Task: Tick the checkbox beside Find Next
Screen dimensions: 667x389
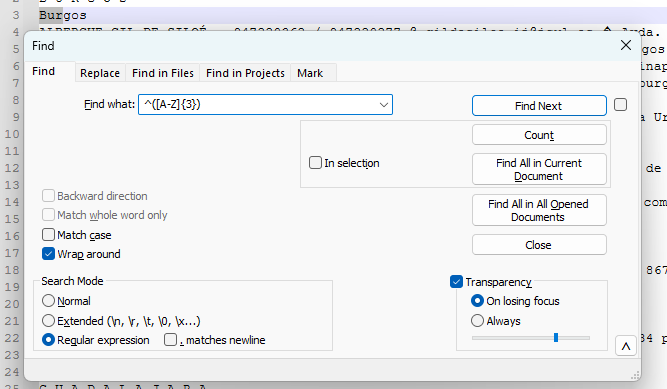Action: pyautogui.click(x=620, y=105)
